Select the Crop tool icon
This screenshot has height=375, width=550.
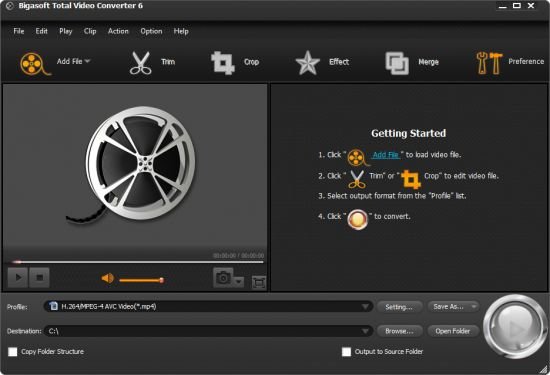pos(223,63)
